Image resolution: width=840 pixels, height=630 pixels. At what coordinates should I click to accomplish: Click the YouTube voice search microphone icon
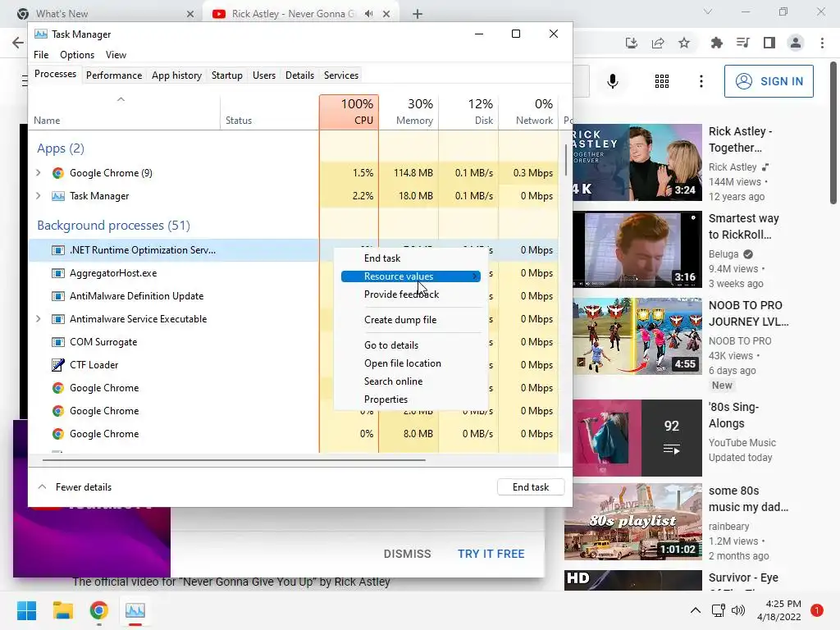click(x=612, y=81)
